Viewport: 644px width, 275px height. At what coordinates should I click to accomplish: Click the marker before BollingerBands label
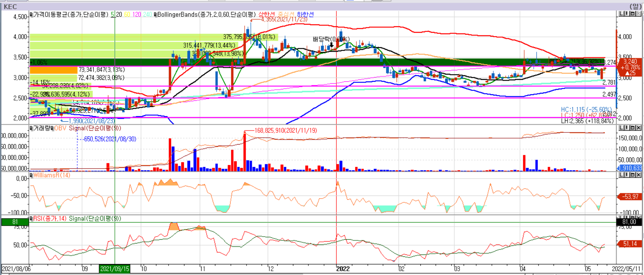click(155, 14)
